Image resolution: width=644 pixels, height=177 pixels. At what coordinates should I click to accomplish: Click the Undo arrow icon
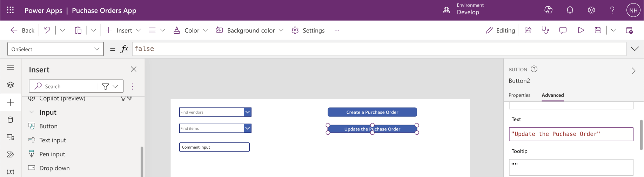coord(47,30)
